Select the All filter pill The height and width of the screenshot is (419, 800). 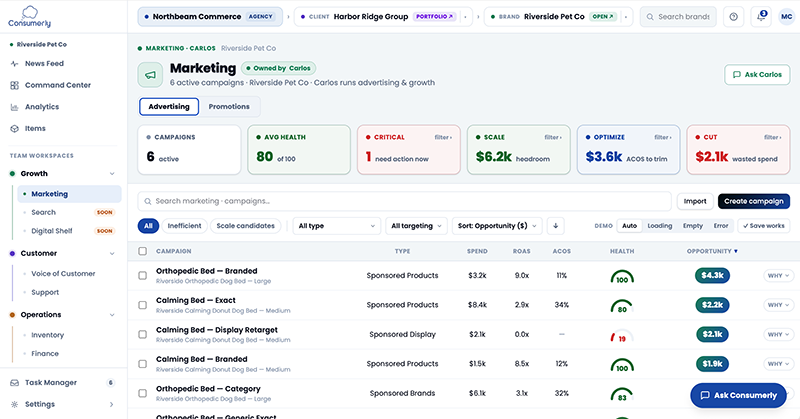click(x=148, y=226)
